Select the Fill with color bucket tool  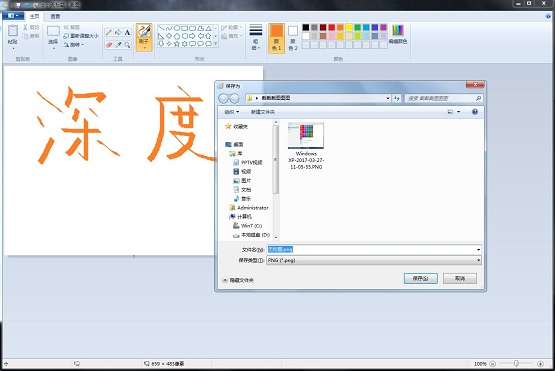pyautogui.click(x=118, y=33)
